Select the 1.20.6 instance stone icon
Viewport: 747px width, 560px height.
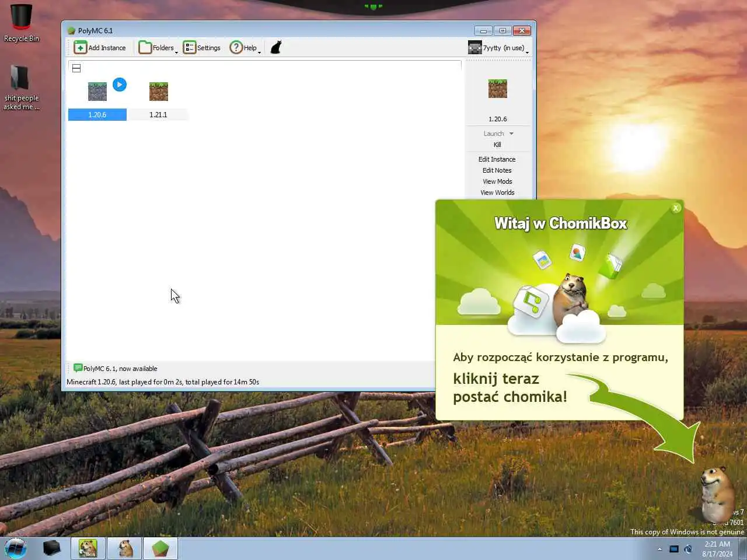(97, 92)
